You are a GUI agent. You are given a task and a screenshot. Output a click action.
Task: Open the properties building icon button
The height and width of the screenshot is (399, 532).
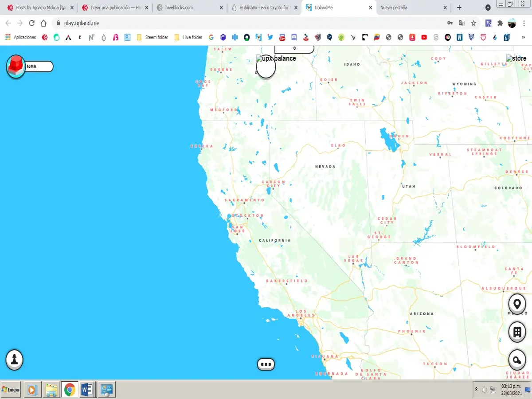[517, 332]
